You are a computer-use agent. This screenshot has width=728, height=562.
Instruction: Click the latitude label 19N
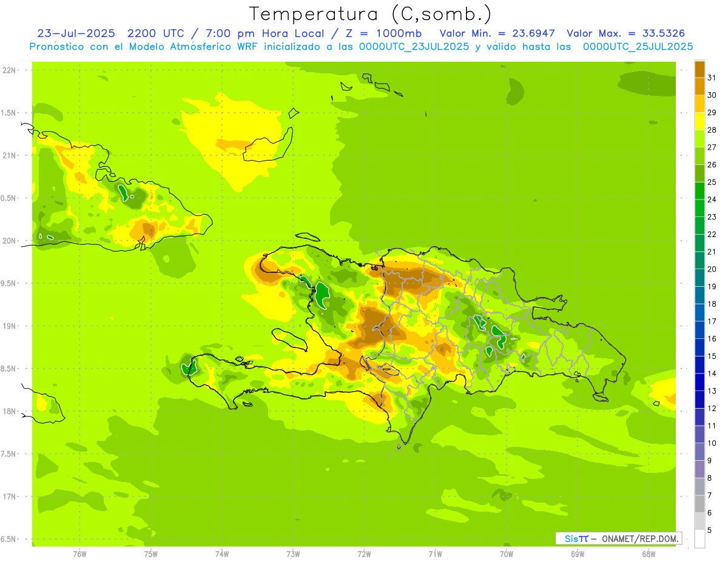click(x=9, y=326)
